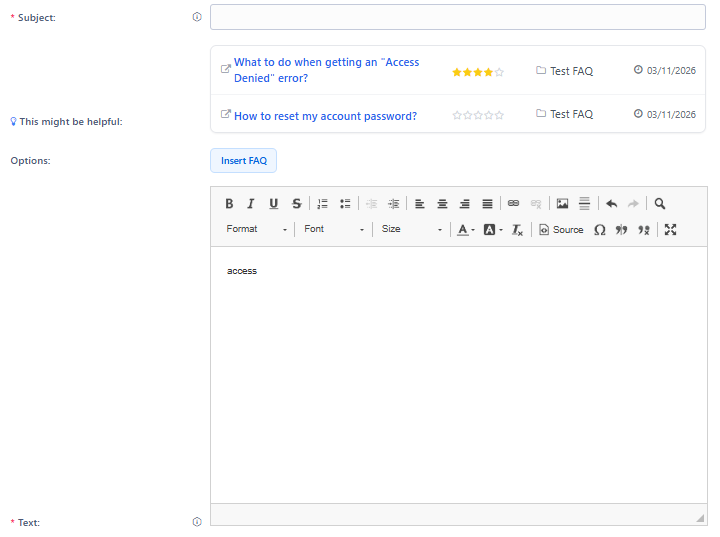
Task: Open the background color picker
Action: point(493,230)
